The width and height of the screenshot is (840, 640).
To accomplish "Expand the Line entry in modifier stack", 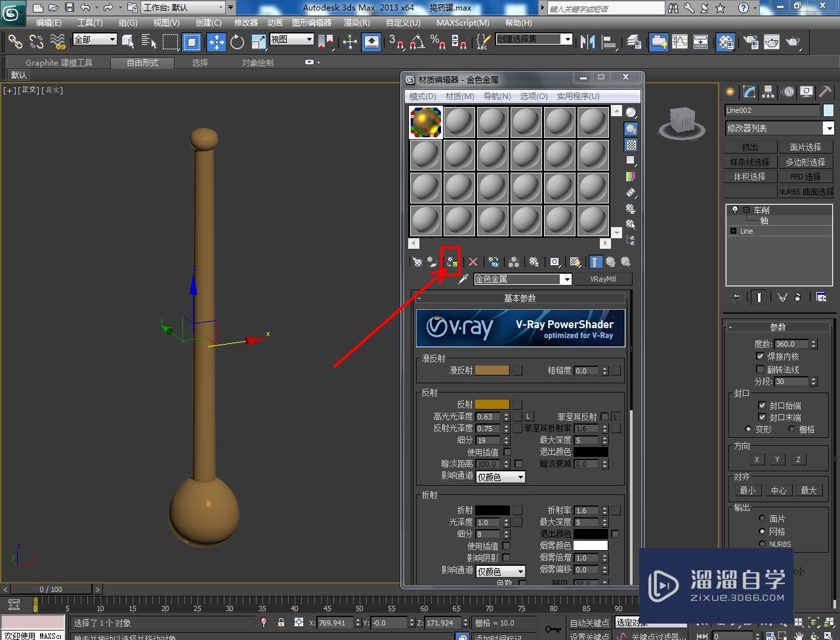I will 733,231.
